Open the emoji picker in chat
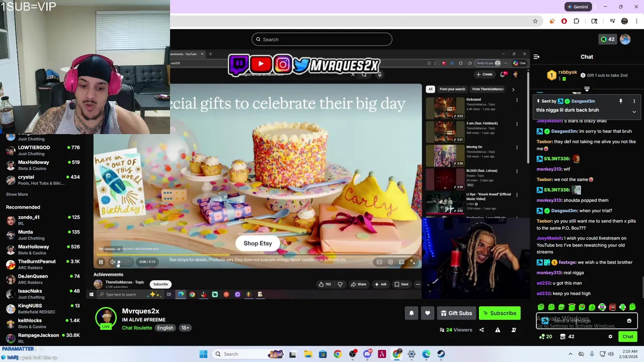 [629, 321]
